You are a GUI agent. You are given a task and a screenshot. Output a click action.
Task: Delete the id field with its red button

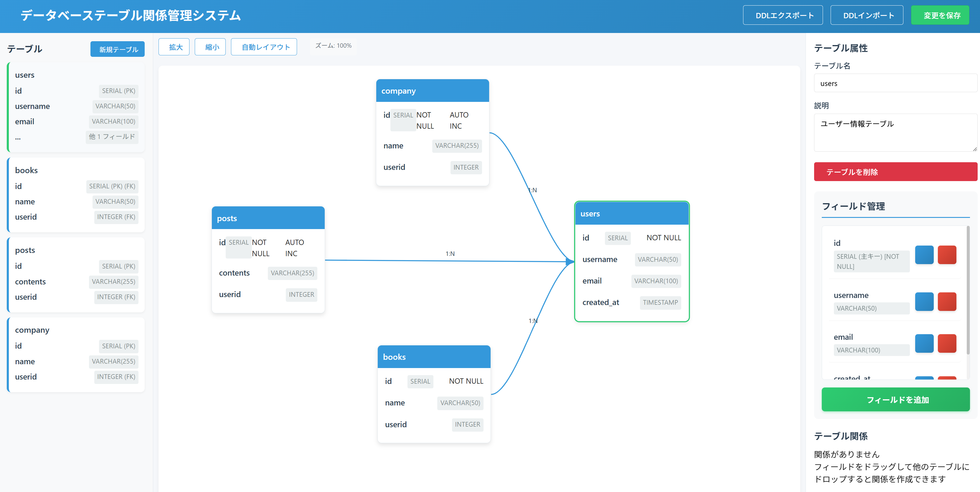tap(948, 255)
